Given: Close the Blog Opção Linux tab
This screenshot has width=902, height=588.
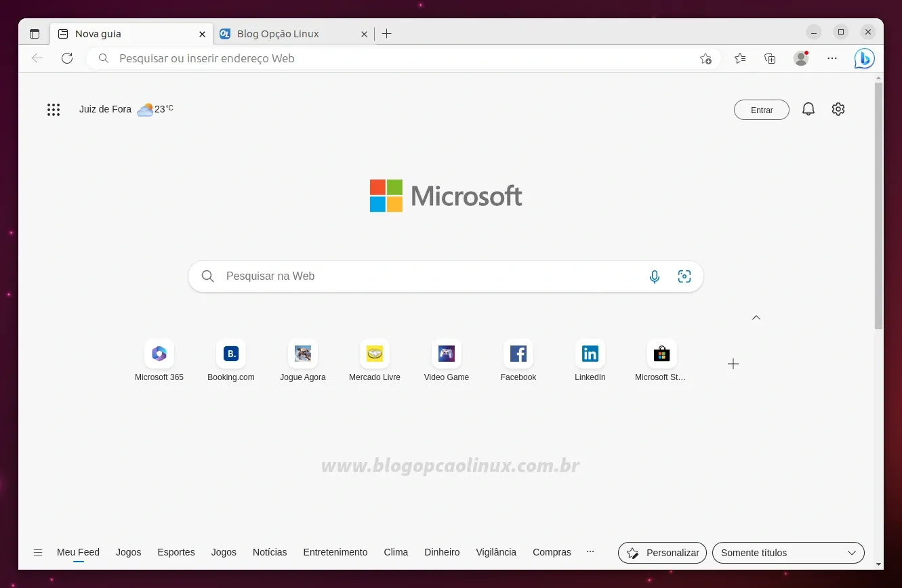Looking at the screenshot, I should [364, 34].
